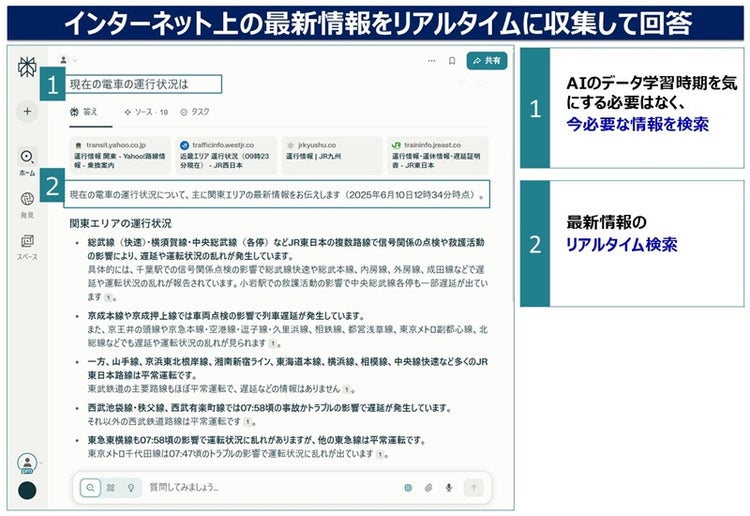
Task: Click the 関東エリアの運行状況 heading
Action: [x=121, y=223]
